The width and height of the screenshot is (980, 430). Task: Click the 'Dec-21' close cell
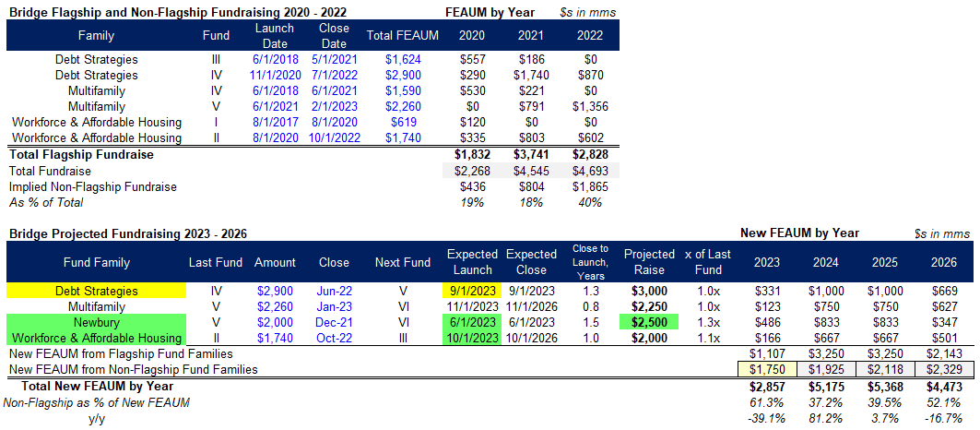[x=334, y=322]
